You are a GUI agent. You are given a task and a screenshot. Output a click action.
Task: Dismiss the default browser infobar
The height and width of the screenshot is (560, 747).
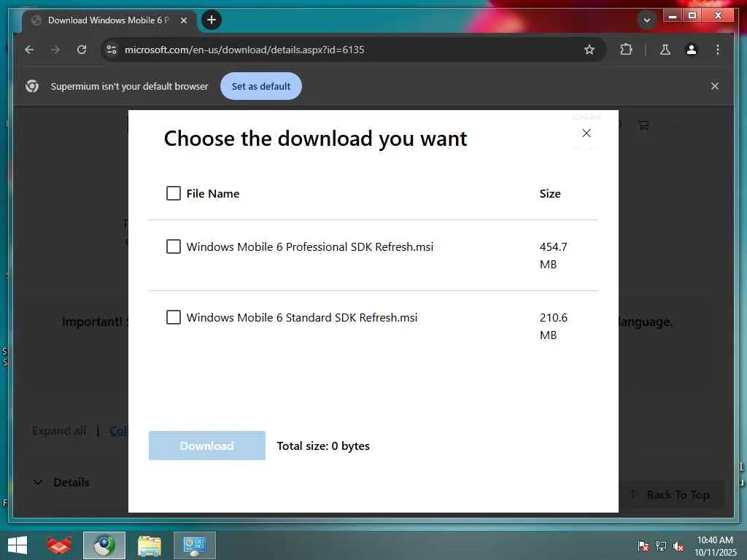click(x=715, y=86)
